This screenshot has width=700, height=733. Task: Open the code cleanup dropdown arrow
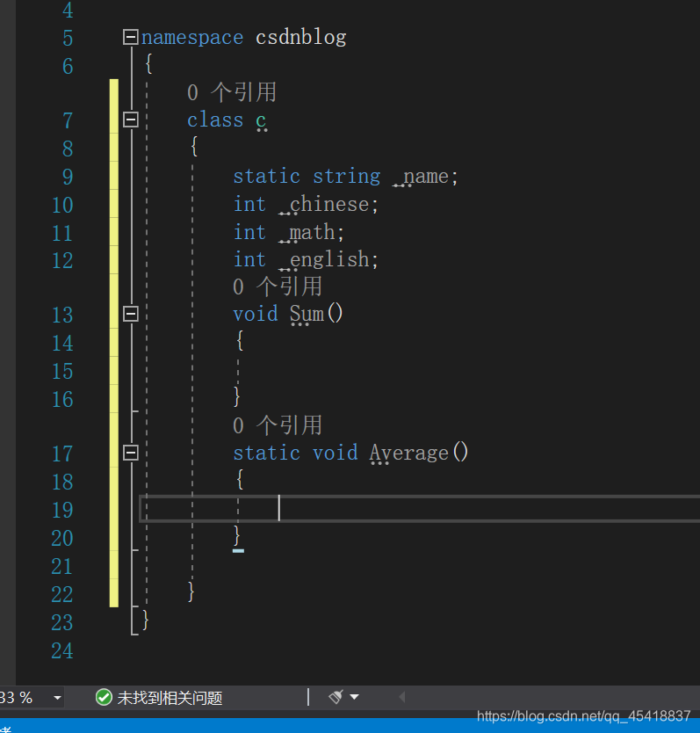point(355,697)
